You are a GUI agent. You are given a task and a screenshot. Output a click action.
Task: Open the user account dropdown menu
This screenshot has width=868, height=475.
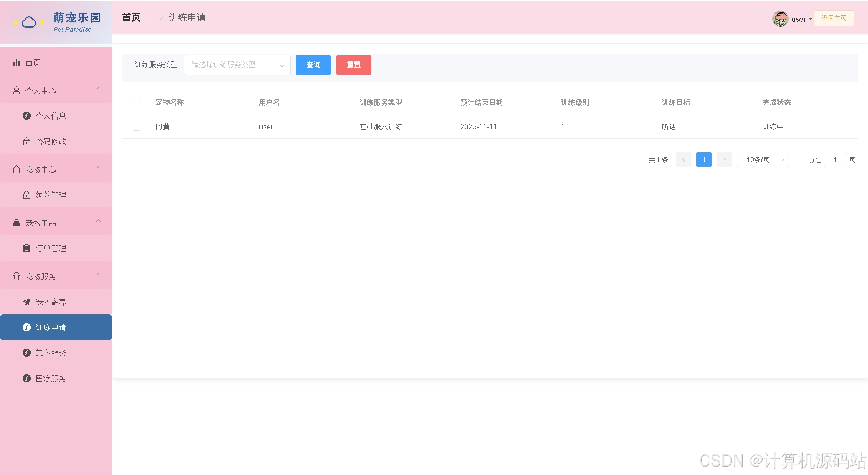click(801, 19)
